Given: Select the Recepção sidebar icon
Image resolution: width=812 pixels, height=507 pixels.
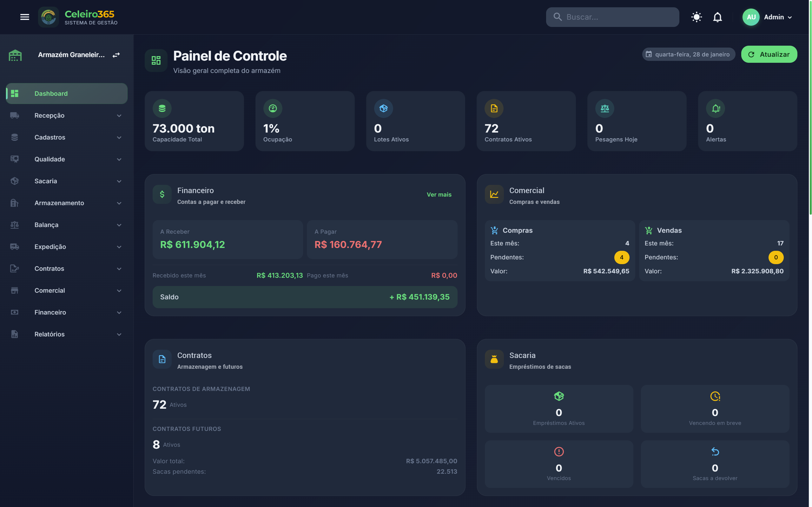Looking at the screenshot, I should point(14,115).
